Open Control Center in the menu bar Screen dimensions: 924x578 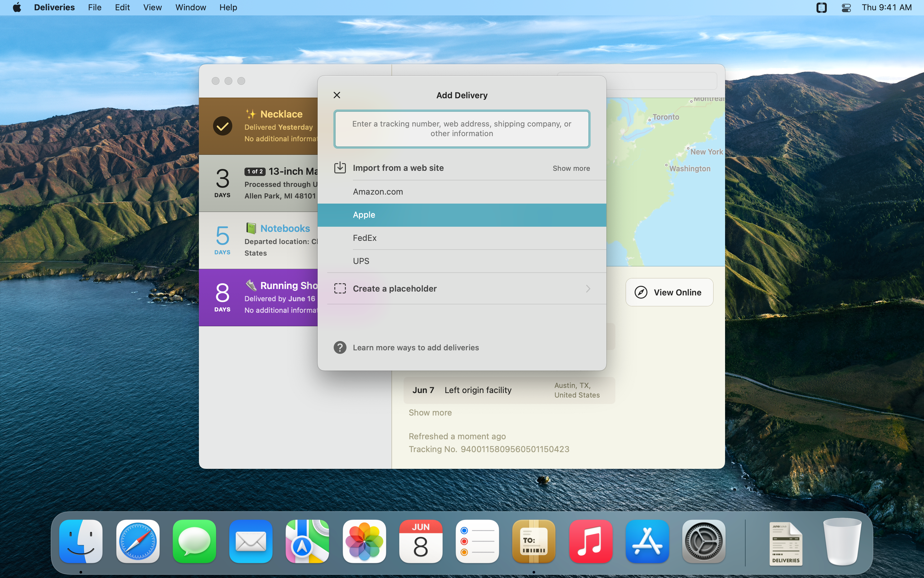[846, 7]
